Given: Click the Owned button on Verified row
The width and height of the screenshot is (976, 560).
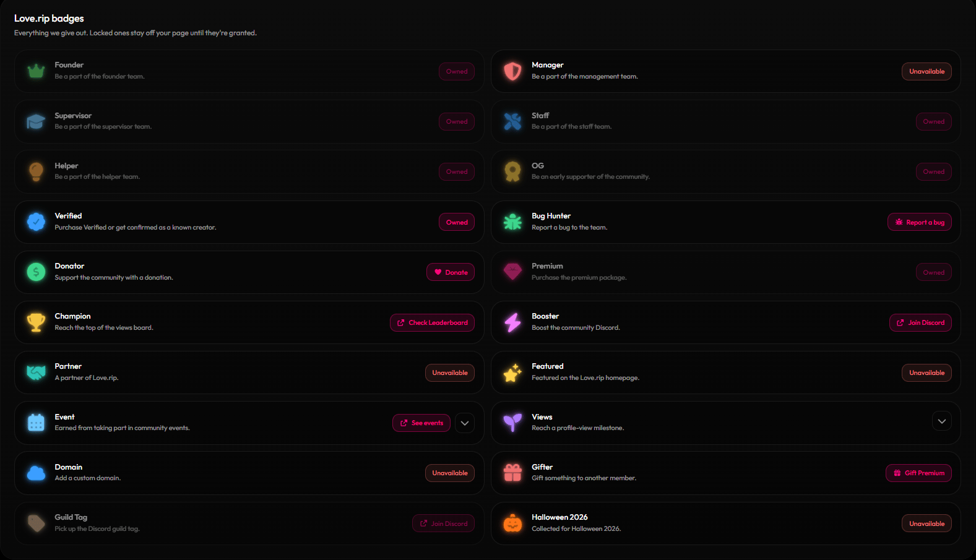Looking at the screenshot, I should tap(457, 222).
